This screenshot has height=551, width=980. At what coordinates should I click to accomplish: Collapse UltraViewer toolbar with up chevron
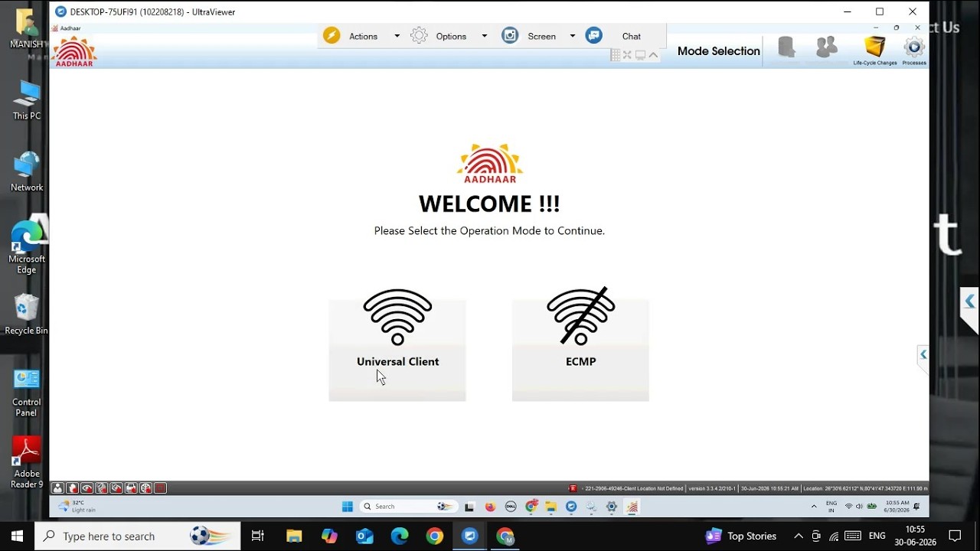pos(653,55)
